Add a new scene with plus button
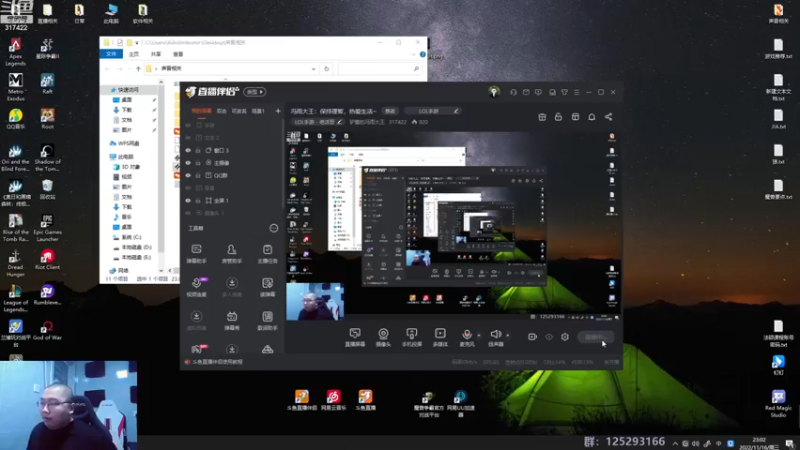 point(278,111)
